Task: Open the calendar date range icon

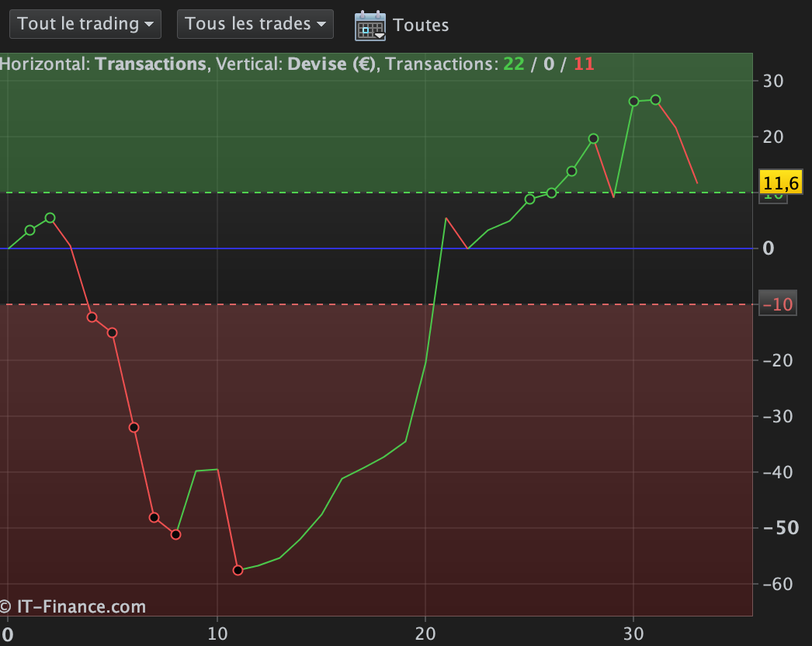Action: tap(370, 26)
